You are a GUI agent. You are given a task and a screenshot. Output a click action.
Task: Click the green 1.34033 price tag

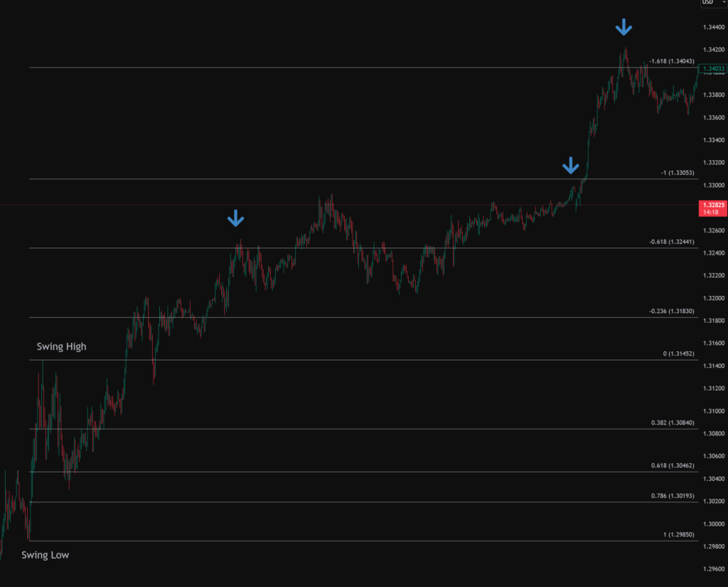click(712, 69)
